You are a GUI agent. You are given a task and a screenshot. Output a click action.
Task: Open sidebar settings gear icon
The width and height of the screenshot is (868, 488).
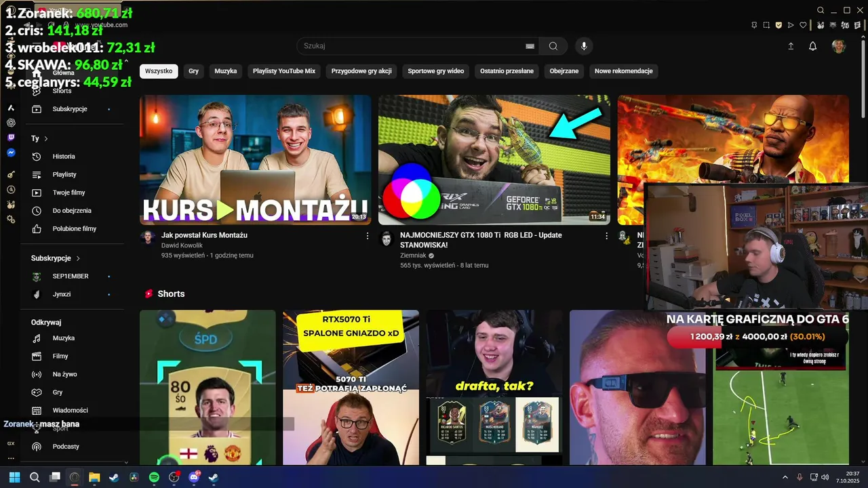(x=11, y=220)
